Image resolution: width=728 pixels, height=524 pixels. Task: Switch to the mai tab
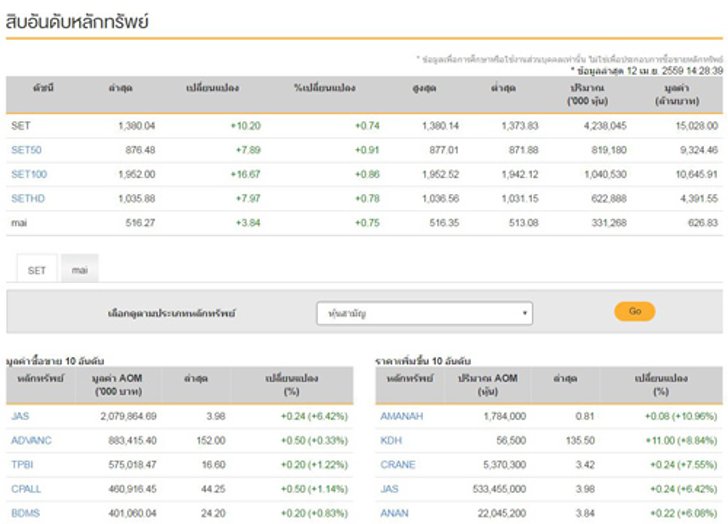click(x=79, y=269)
